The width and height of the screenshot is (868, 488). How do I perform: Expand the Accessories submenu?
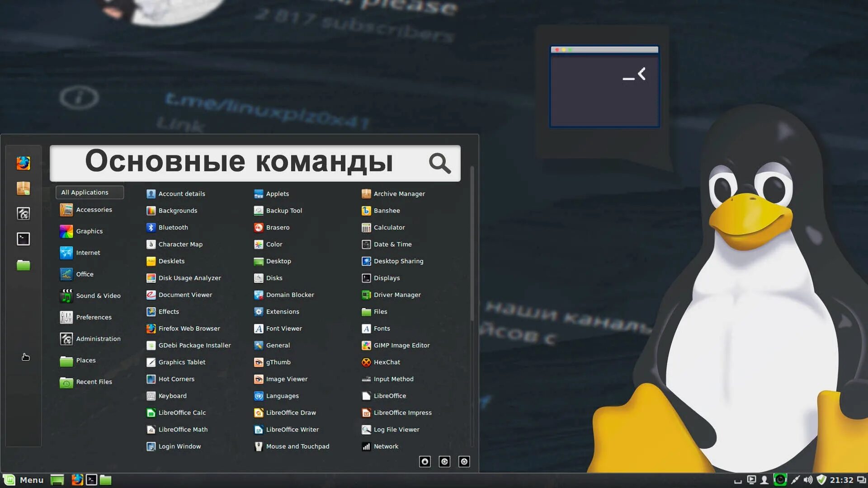coord(94,210)
